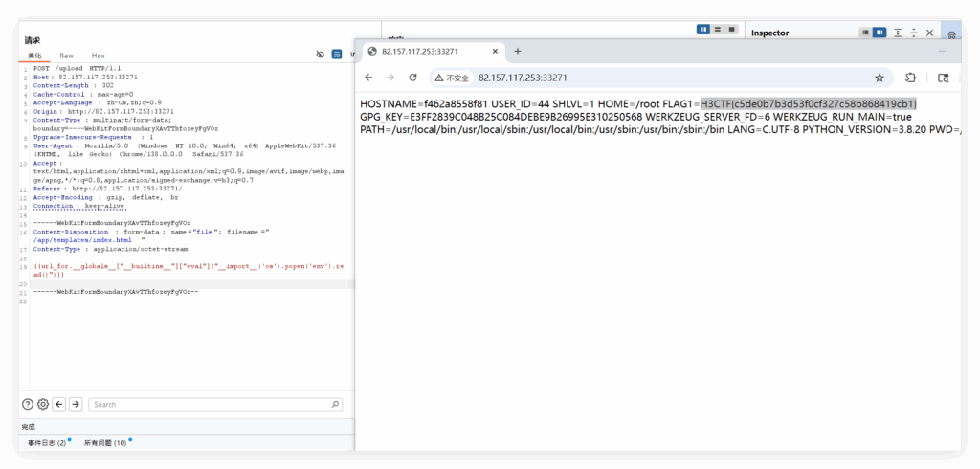Open a new browser tab
The image size is (980, 469).
tap(518, 51)
